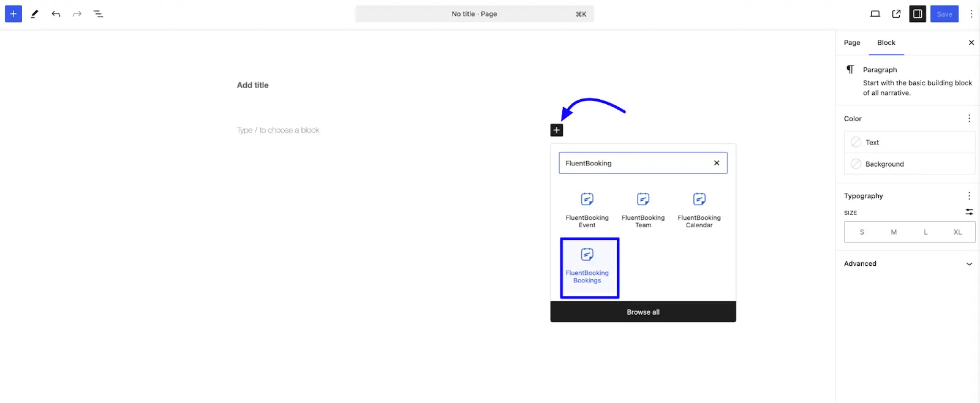The height and width of the screenshot is (403, 980).
Task: Open the Color options menu
Action: pyautogui.click(x=969, y=118)
